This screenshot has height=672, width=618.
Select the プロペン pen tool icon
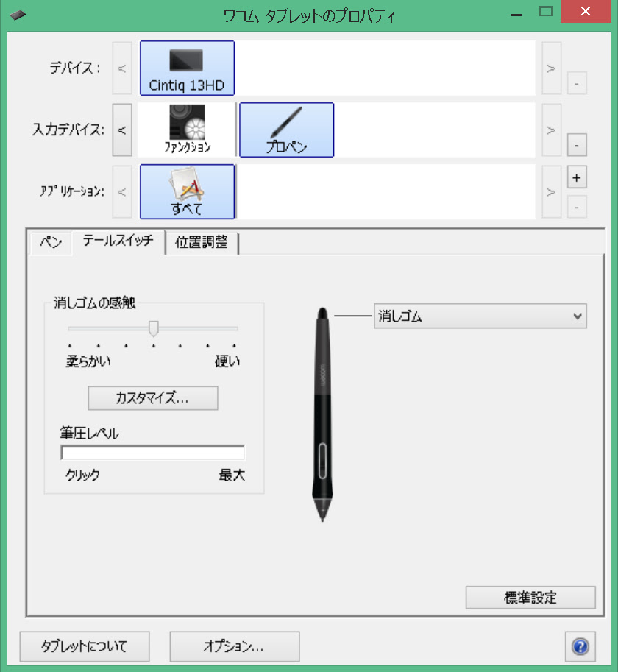[x=286, y=130]
